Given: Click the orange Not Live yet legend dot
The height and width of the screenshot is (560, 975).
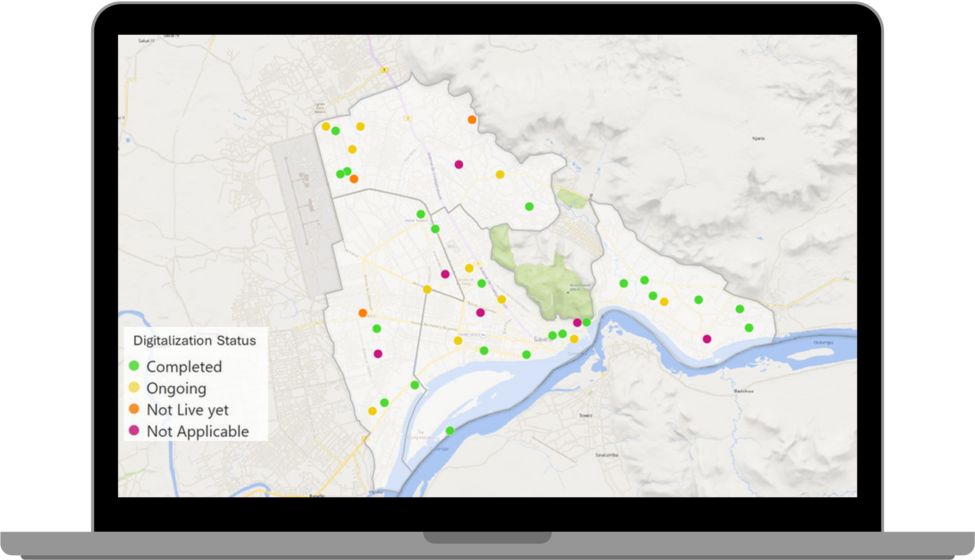Looking at the screenshot, I should [x=134, y=409].
